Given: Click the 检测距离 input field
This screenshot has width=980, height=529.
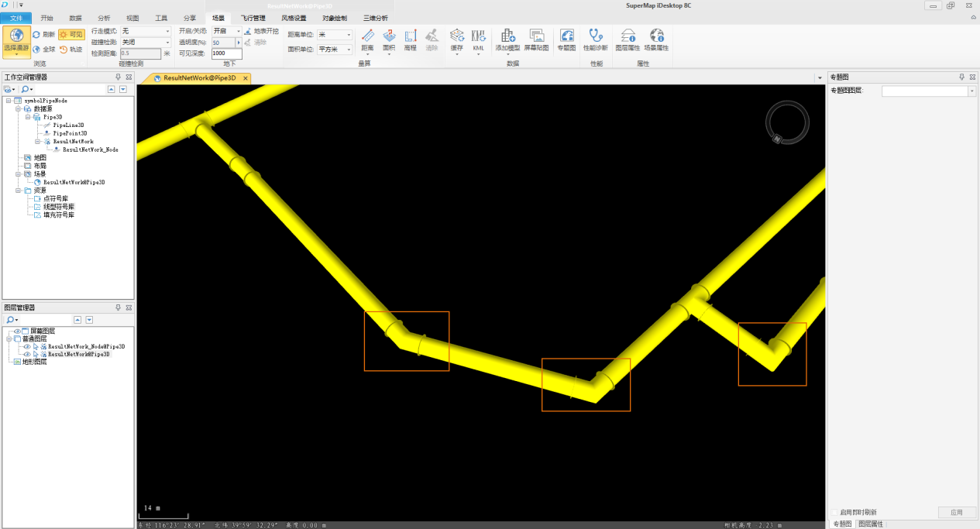Looking at the screenshot, I should [140, 53].
